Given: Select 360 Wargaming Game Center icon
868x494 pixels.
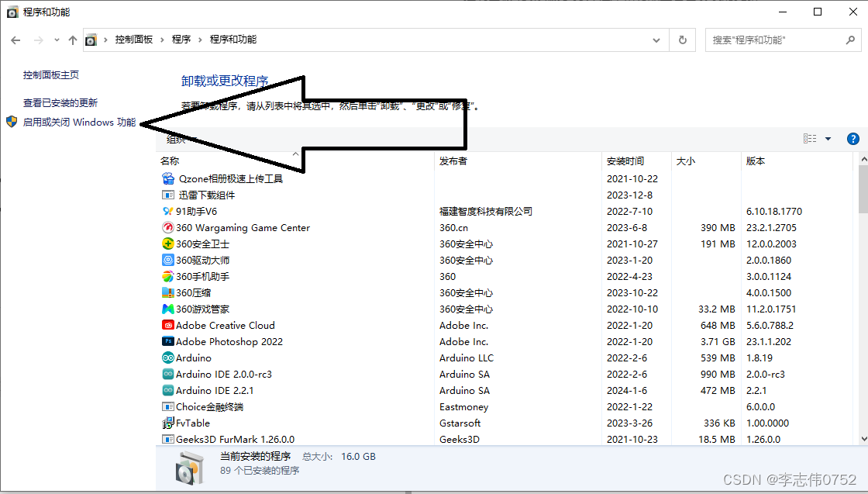Looking at the screenshot, I should (x=167, y=228).
